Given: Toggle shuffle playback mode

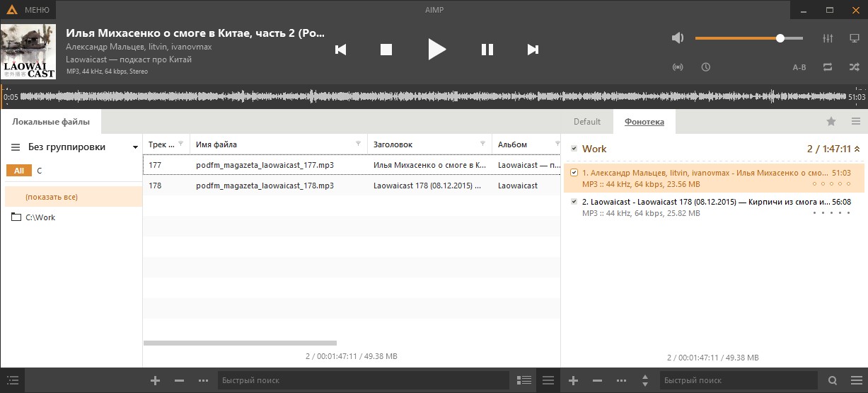Looking at the screenshot, I should click(x=855, y=67).
